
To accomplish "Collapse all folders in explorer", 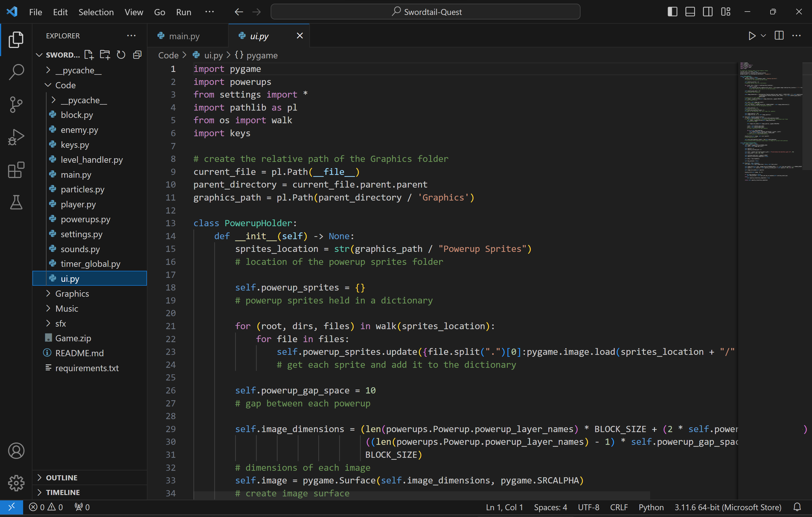I will [137, 55].
